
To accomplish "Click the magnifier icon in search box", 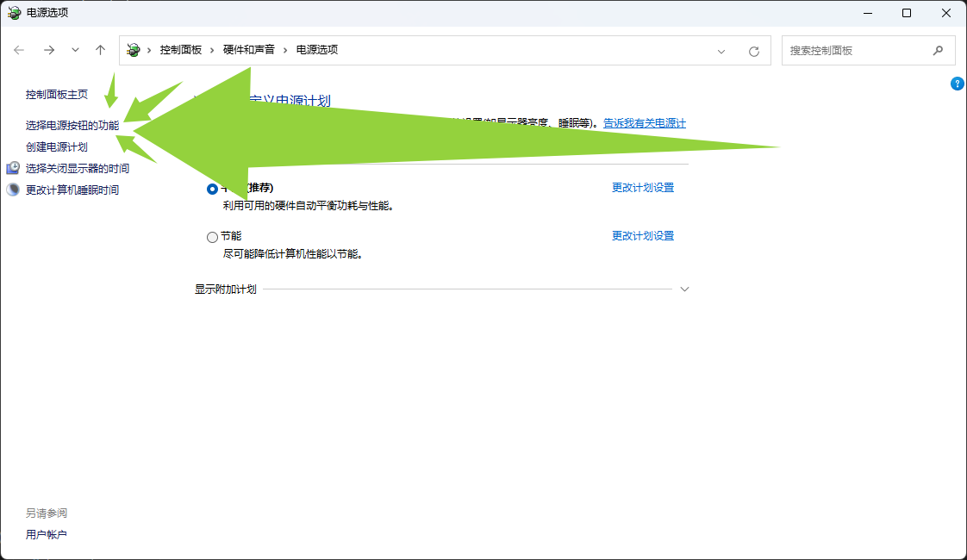I will tap(938, 50).
